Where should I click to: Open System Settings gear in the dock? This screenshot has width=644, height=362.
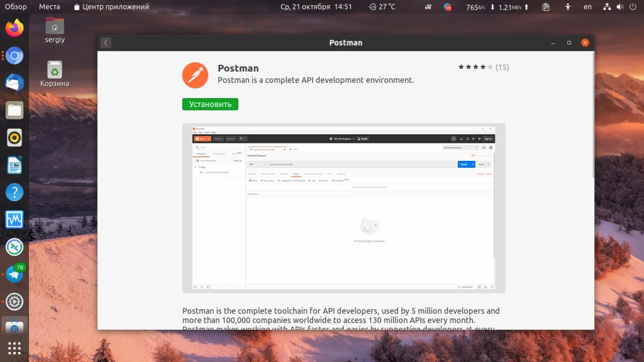coord(14,302)
